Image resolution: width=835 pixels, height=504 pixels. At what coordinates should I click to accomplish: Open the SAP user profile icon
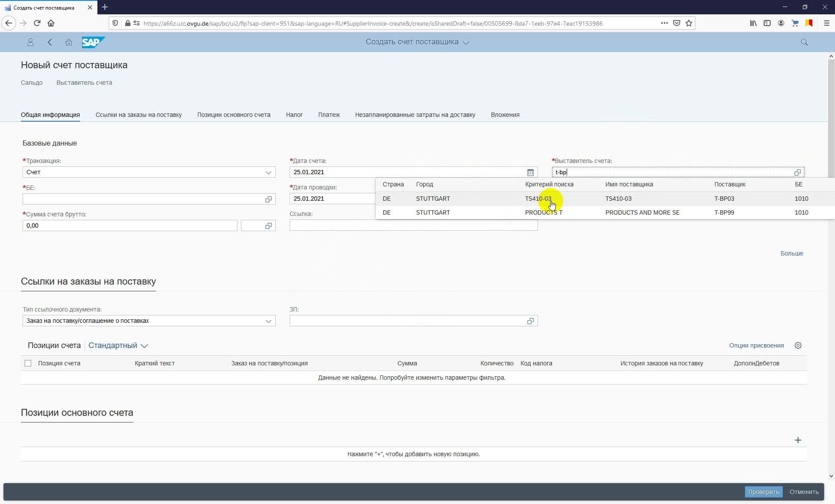click(30, 42)
